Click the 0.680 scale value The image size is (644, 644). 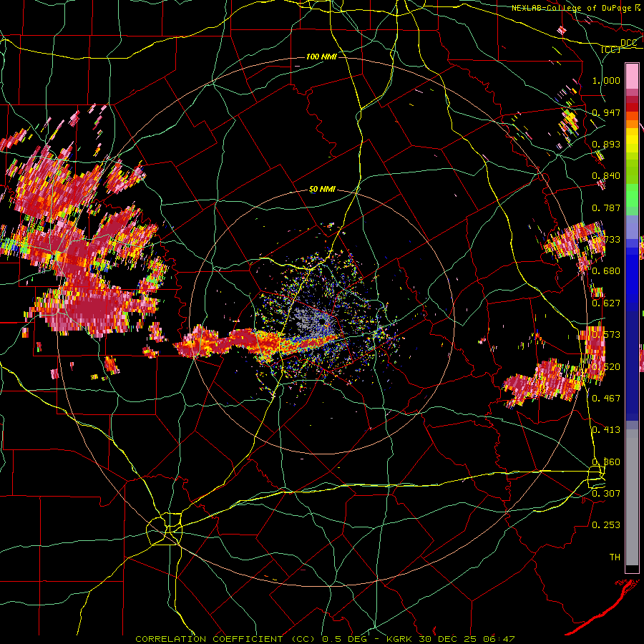(606, 271)
